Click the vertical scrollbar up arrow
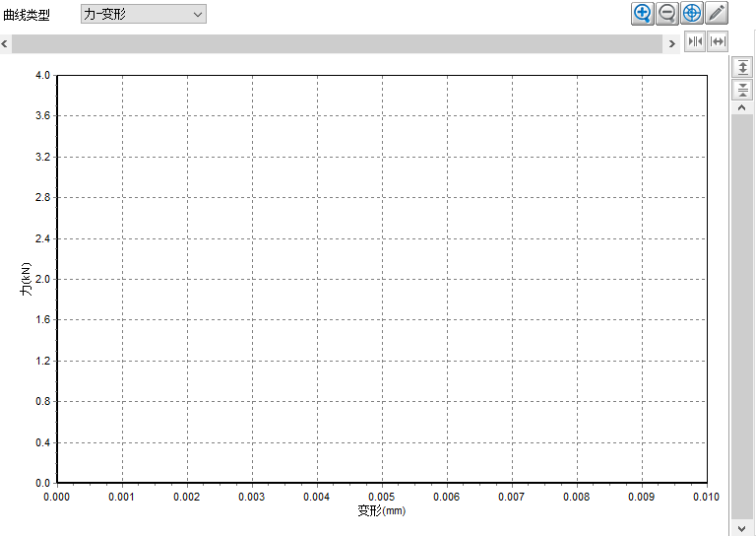 (741, 108)
